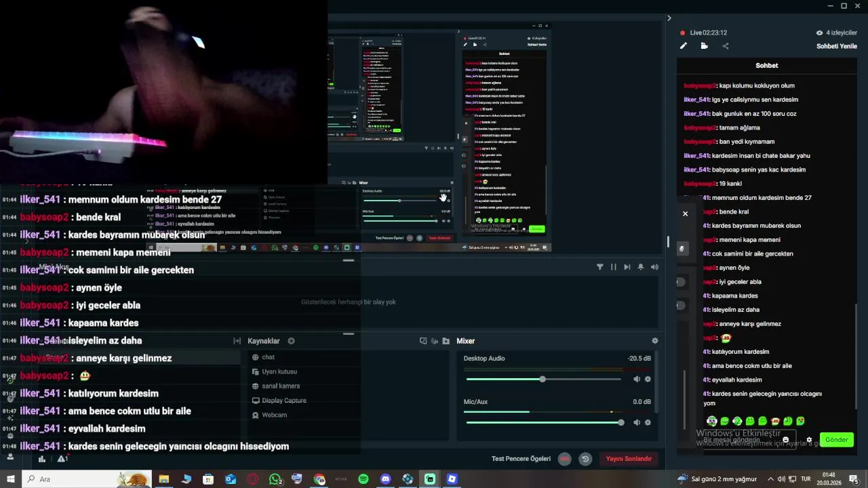868x488 pixels.
Task: Mute the Desktop Audio channel
Action: coord(636,379)
